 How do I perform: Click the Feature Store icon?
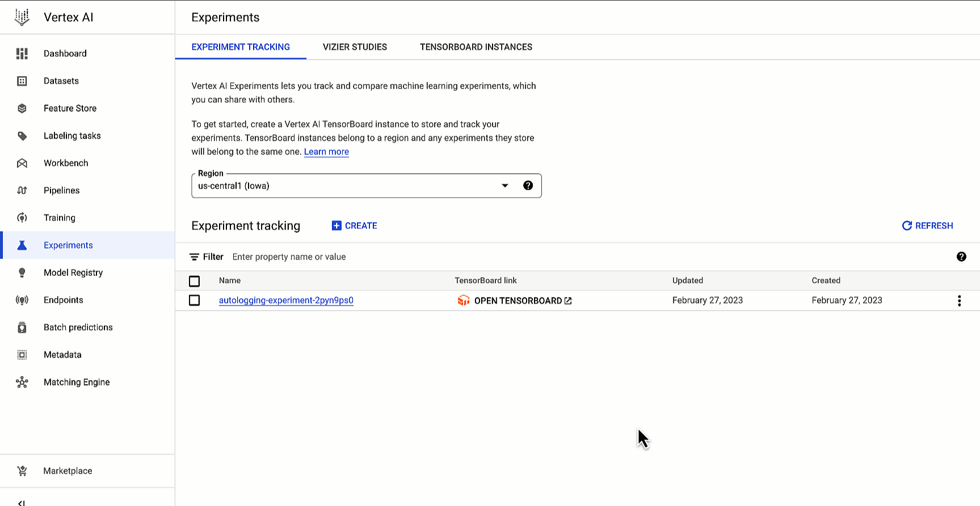pos(22,108)
